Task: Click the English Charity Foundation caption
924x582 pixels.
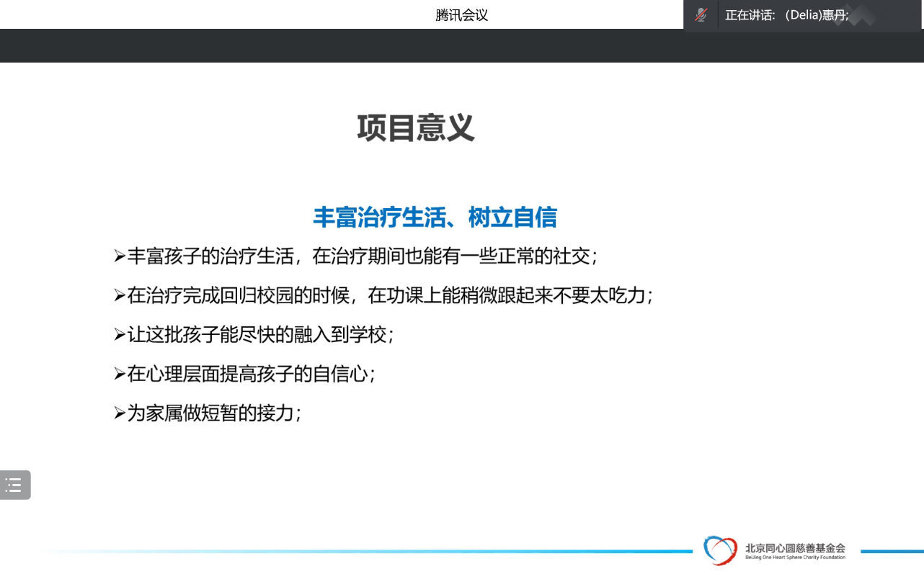Action: tap(795, 558)
